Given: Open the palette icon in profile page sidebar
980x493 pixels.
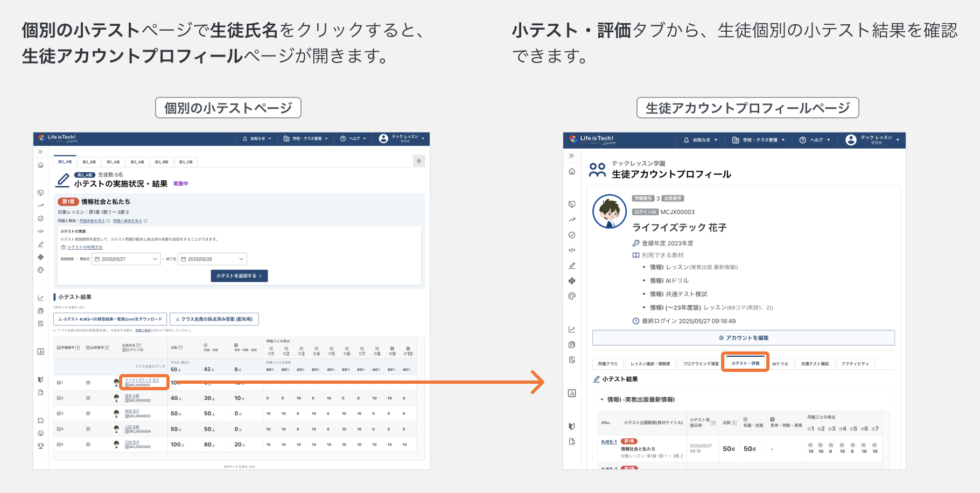Looking at the screenshot, I should coord(572,296).
